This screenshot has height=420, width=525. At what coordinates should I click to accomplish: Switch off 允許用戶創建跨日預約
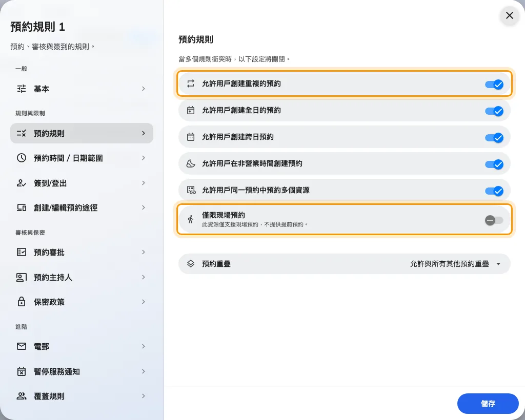494,138
